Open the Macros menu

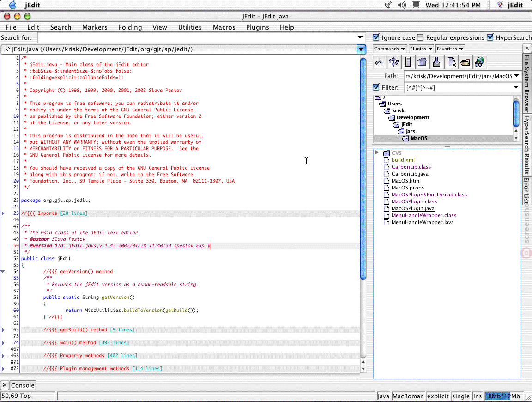(224, 27)
